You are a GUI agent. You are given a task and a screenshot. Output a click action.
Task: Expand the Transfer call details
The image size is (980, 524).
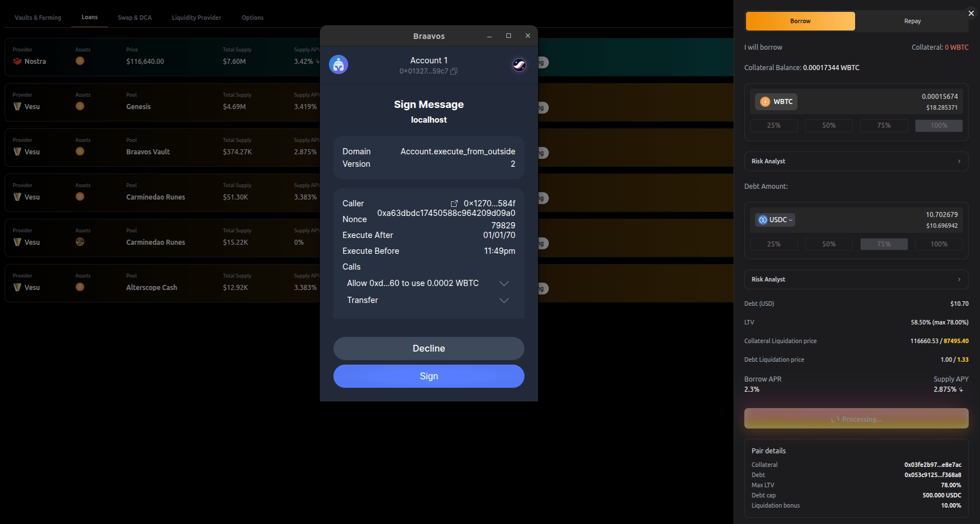click(504, 300)
